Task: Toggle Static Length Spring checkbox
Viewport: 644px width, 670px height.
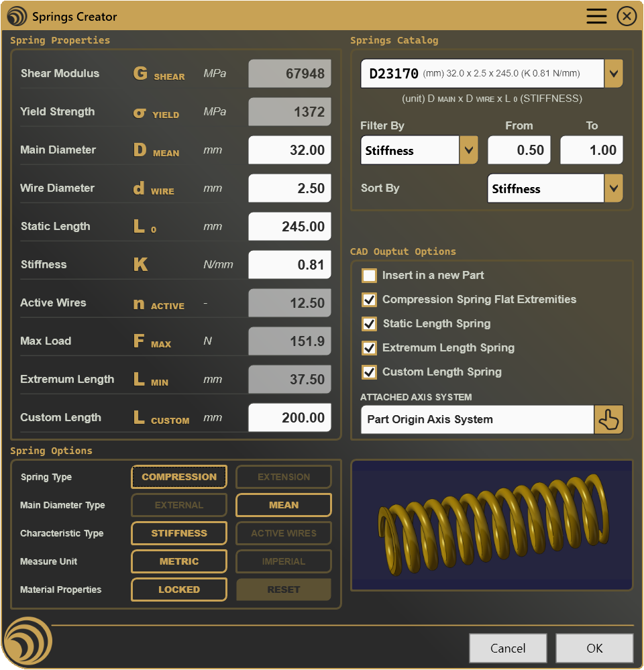Action: click(369, 324)
